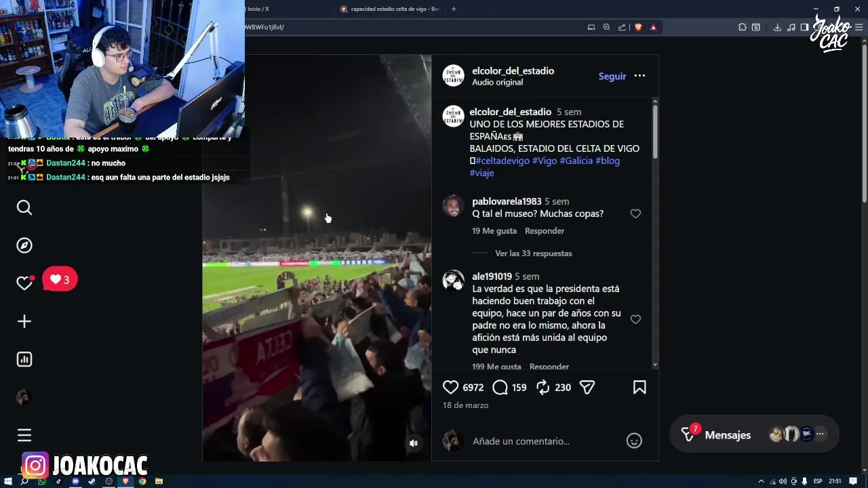The image size is (868, 488).
Task: Like the post with heart icon
Action: point(450,387)
